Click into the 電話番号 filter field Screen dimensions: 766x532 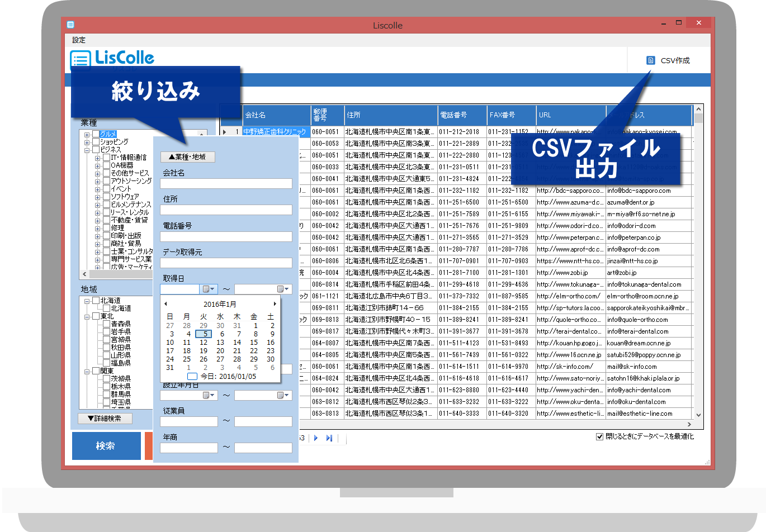pos(226,237)
